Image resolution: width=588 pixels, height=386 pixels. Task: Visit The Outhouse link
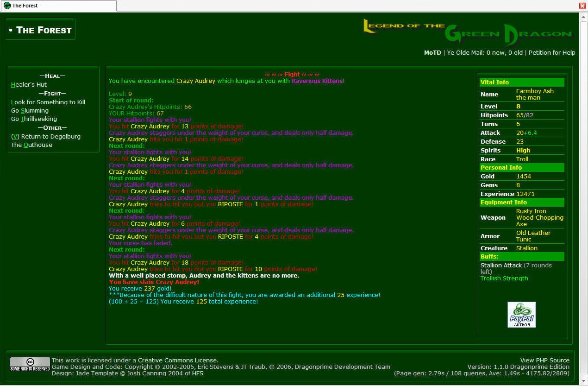[x=31, y=145]
